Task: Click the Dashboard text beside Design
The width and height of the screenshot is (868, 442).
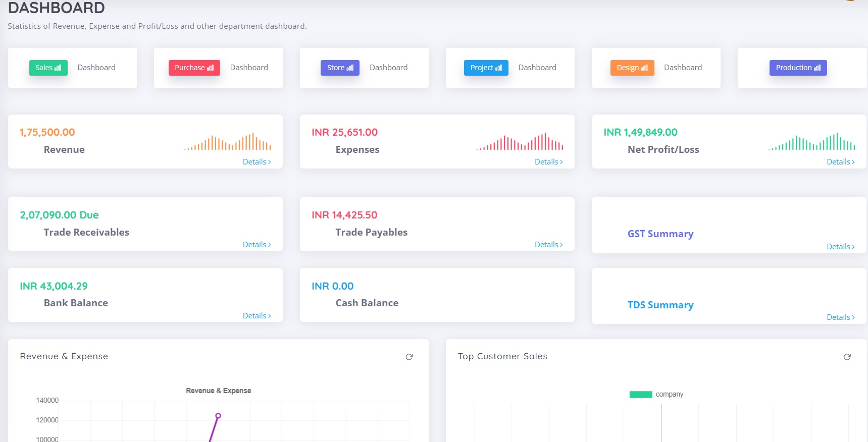Action: click(x=683, y=68)
